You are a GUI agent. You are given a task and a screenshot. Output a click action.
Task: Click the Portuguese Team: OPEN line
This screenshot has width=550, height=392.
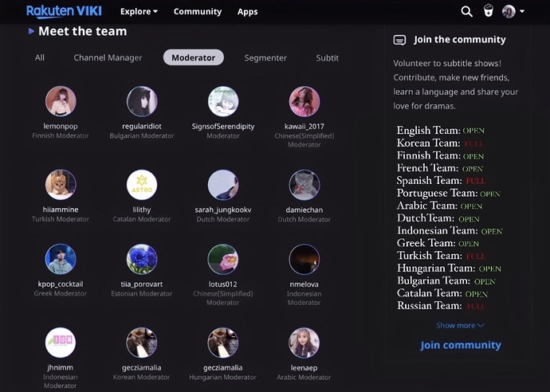449,193
